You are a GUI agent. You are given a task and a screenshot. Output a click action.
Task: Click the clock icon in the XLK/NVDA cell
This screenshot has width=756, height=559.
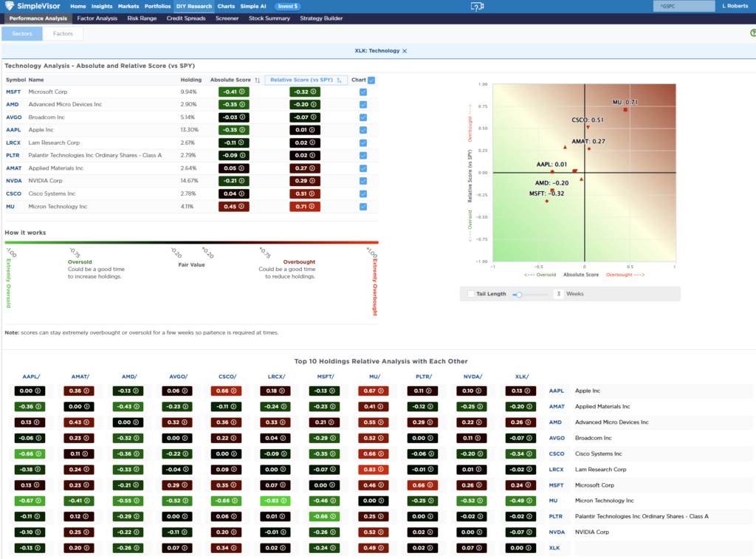[529, 532]
